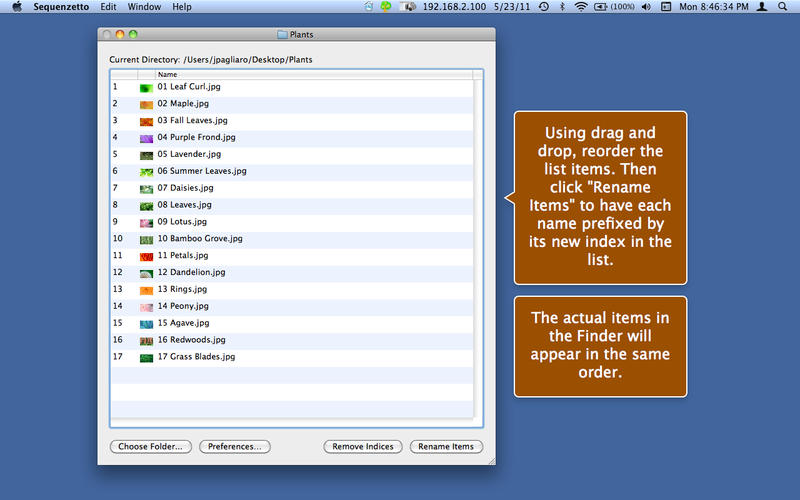
Task: Click the user account silhouette icon
Action: [762, 7]
